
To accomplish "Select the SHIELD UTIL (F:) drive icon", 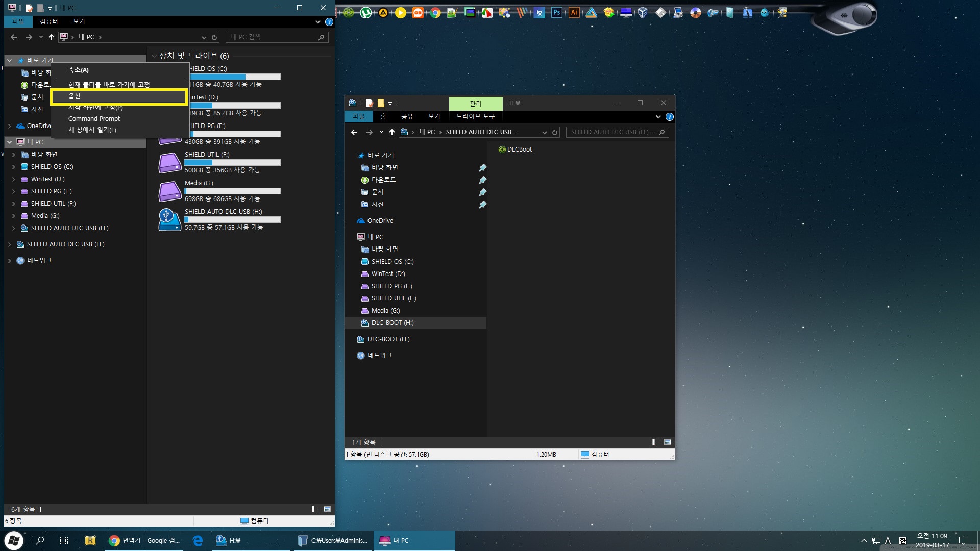I will point(170,163).
